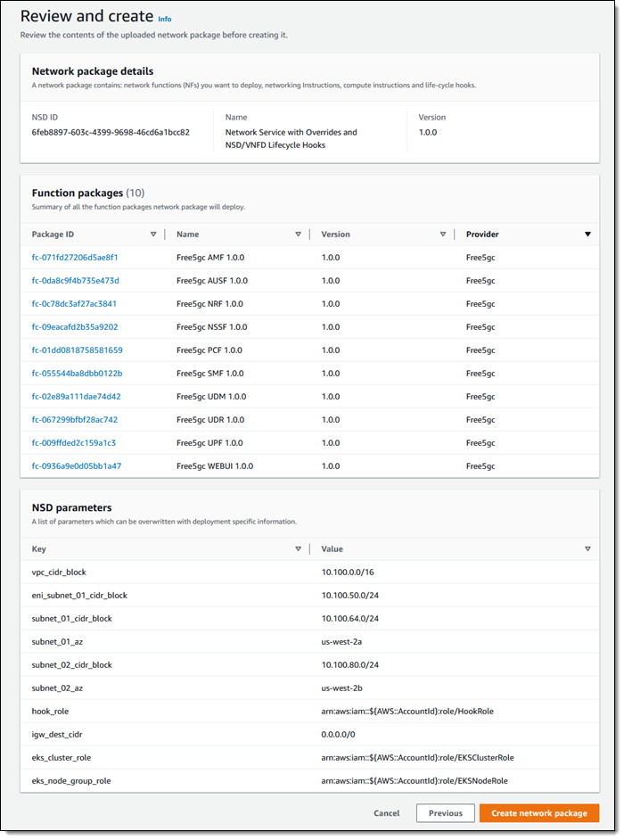This screenshot has height=840, width=624.
Task: Open package fc-071fd27206d5ae8f1
Action: pyautogui.click(x=75, y=257)
